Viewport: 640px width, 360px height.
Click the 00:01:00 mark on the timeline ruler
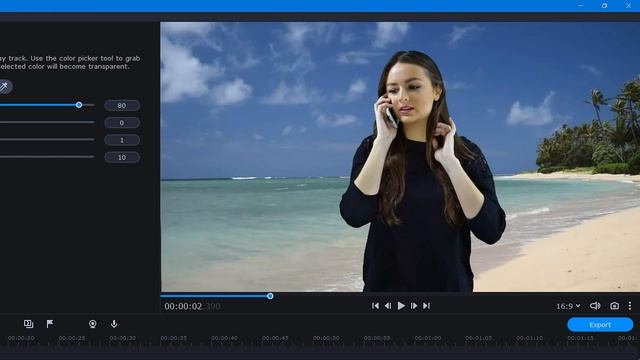pos(428,338)
